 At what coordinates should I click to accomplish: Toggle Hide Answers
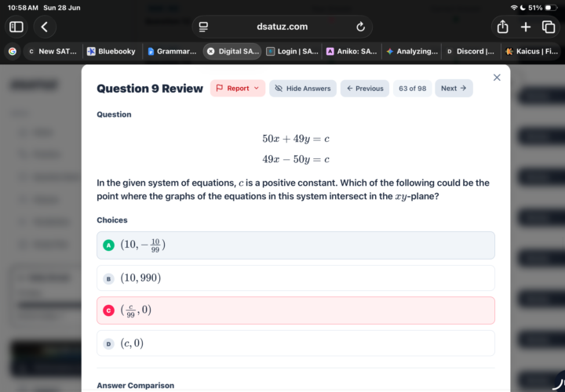click(x=303, y=89)
